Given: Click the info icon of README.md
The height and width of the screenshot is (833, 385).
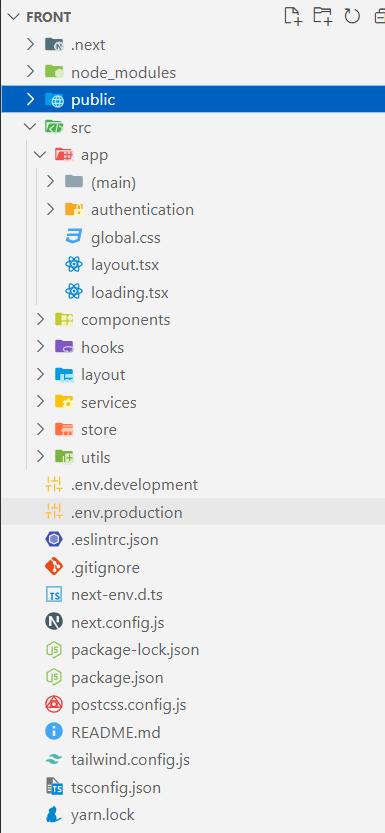Looking at the screenshot, I should click(x=54, y=733).
